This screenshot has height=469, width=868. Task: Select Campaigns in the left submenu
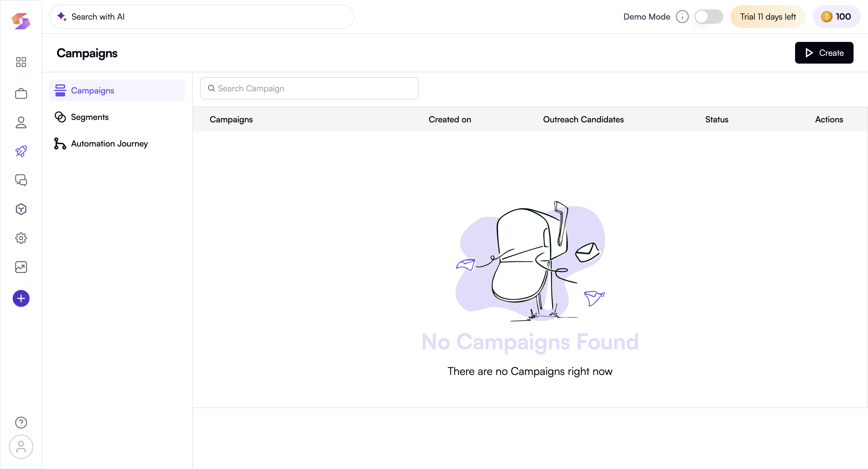point(117,90)
